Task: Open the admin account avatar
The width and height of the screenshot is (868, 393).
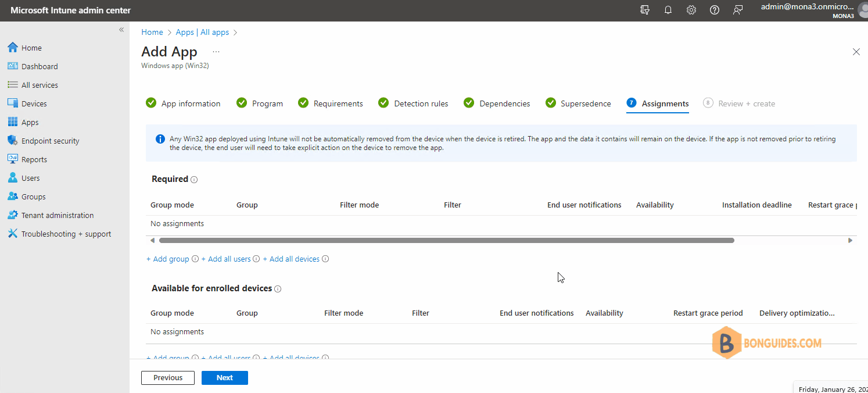Action: click(x=863, y=10)
